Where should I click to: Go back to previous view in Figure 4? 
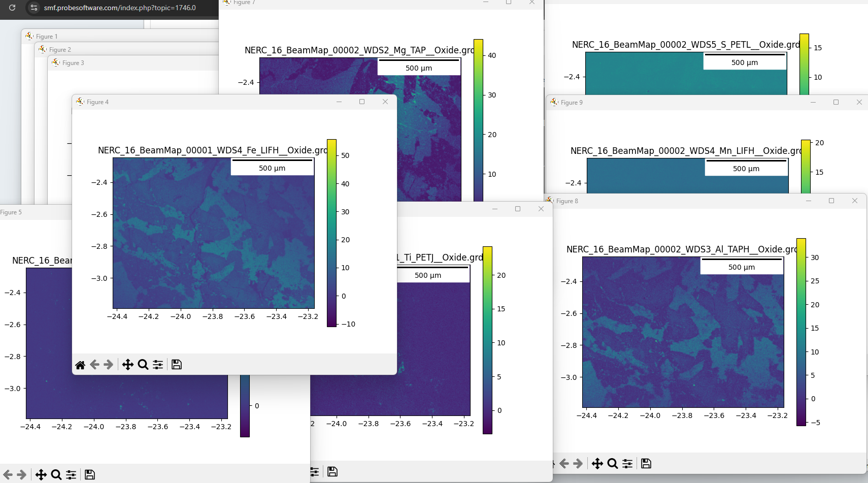click(94, 365)
